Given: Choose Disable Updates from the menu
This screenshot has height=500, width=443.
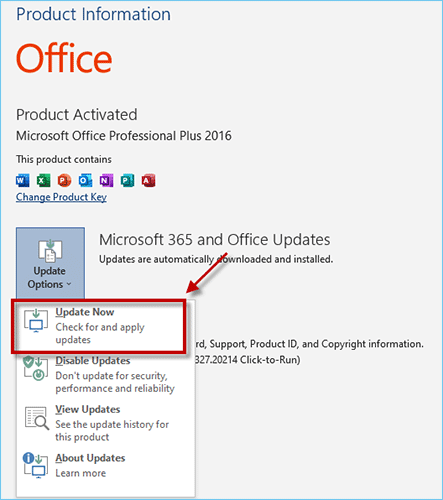Looking at the screenshot, I should click(x=105, y=375).
